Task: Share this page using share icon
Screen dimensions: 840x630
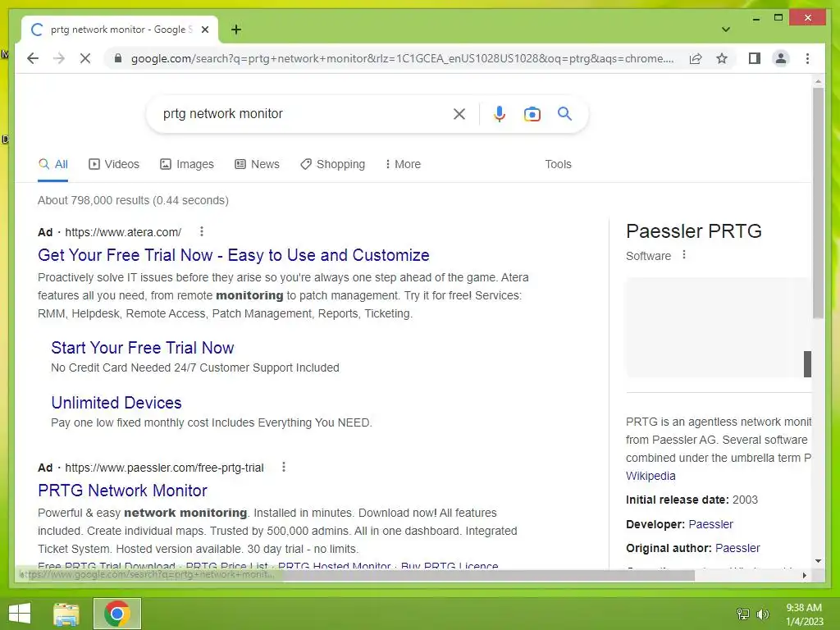Action: [x=696, y=58]
